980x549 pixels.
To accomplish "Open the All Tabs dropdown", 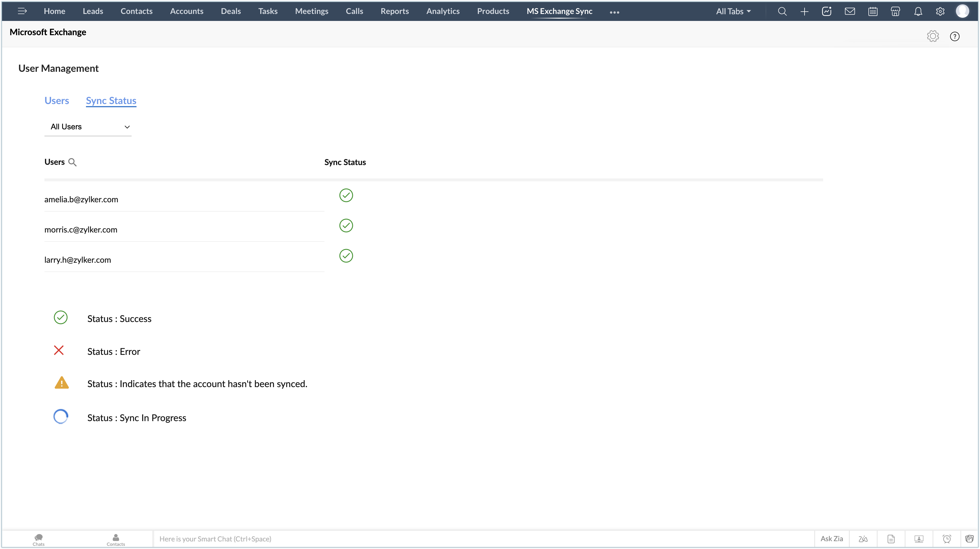I will tap(733, 11).
